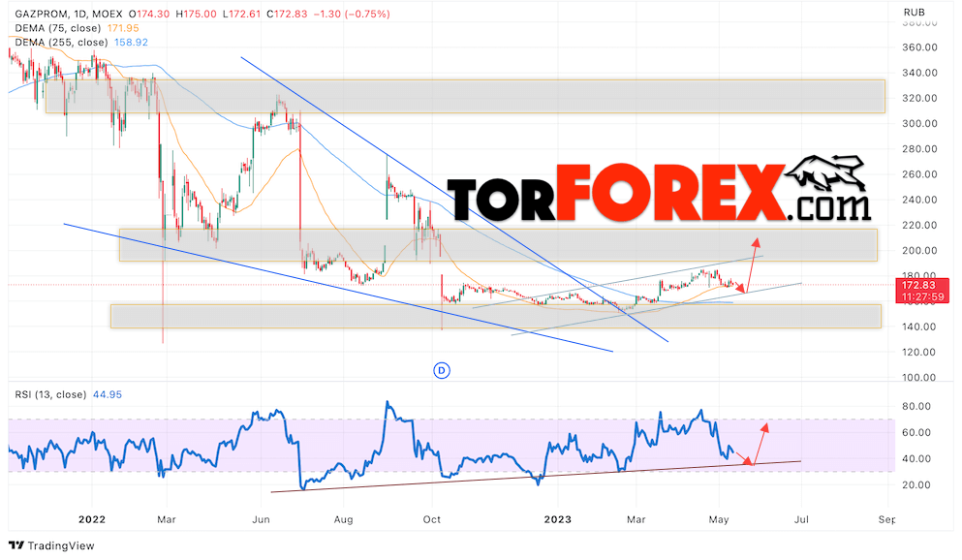This screenshot has width=962, height=560.
Task: Click the RSI 20.00 scale label
Action: (x=916, y=484)
